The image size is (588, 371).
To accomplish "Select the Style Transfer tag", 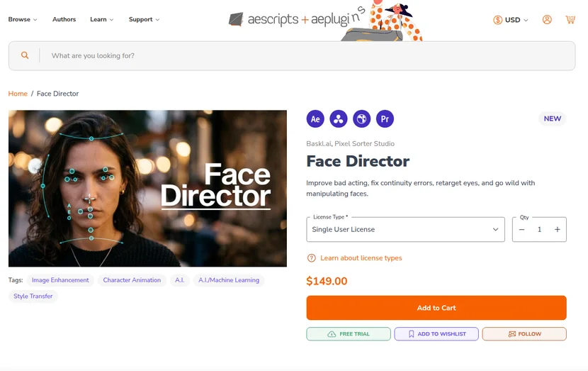I will tap(33, 297).
